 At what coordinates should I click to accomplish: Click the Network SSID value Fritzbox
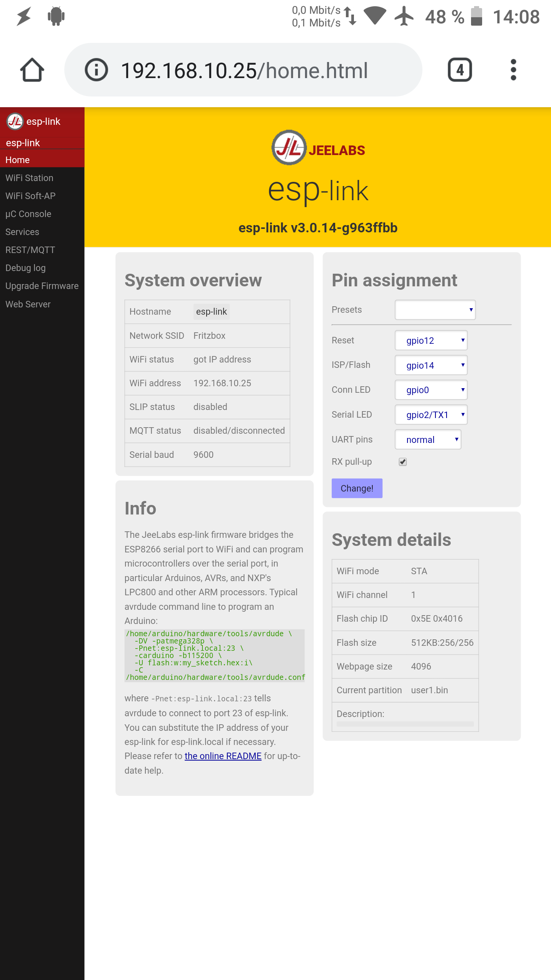(x=209, y=336)
